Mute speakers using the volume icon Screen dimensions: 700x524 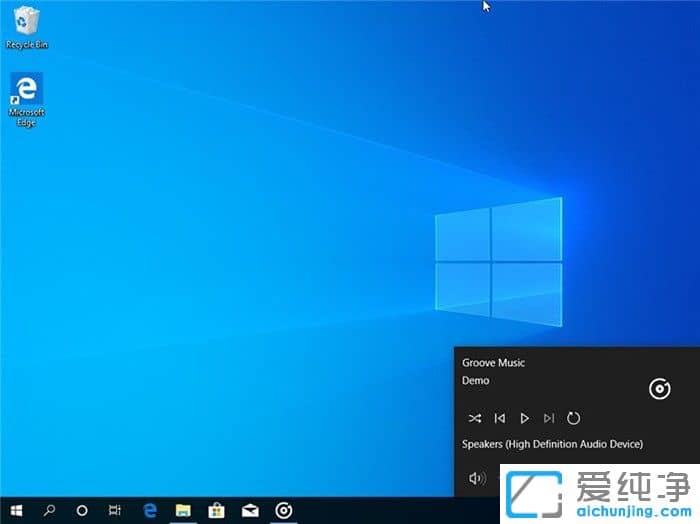[x=477, y=478]
